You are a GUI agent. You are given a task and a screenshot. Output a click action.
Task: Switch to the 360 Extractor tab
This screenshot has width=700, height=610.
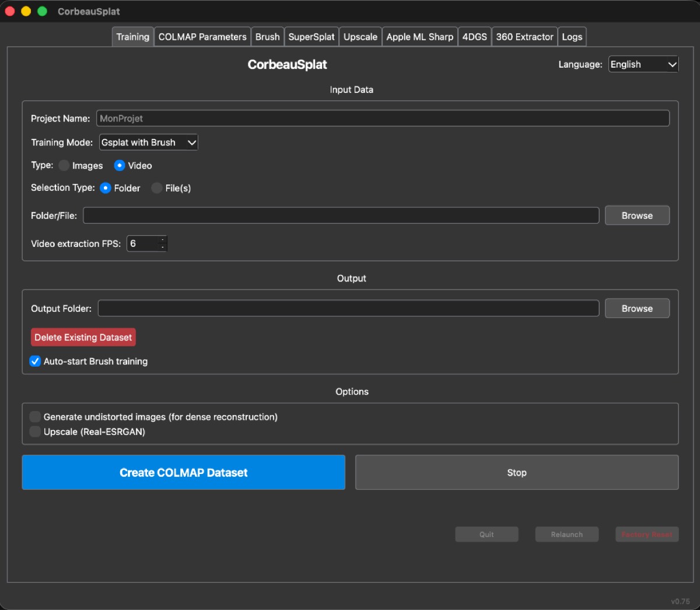click(x=524, y=37)
